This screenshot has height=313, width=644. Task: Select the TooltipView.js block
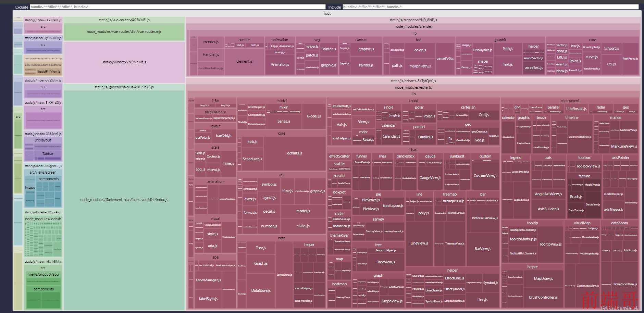550,245
